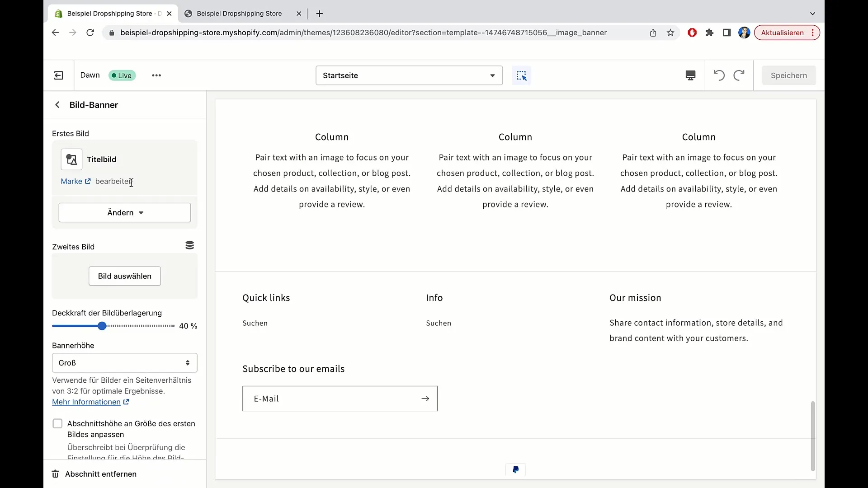Click Bild auswählen for the second image
The height and width of the screenshot is (488, 868).
pyautogui.click(x=125, y=276)
